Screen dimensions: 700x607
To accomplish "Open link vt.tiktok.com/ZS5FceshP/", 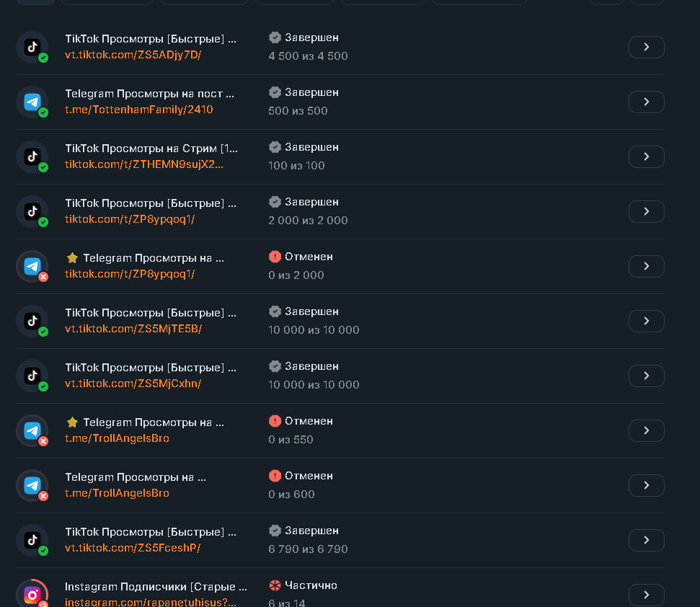I will coord(133,548).
